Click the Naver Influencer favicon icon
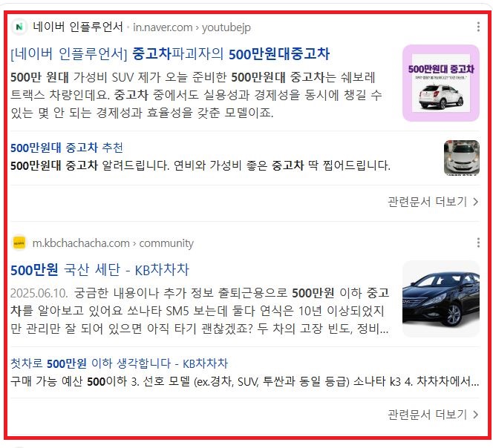The height and width of the screenshot is (448, 493). pyautogui.click(x=19, y=27)
